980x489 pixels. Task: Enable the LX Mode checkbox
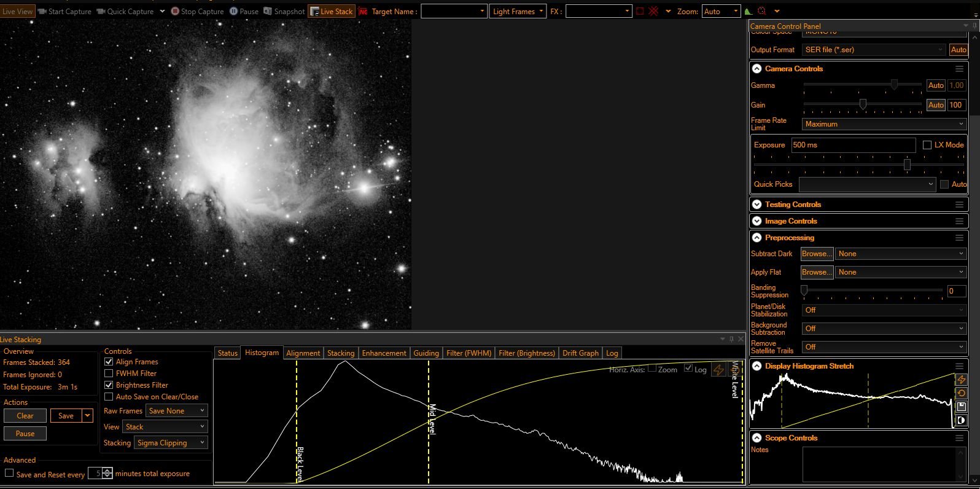[927, 145]
